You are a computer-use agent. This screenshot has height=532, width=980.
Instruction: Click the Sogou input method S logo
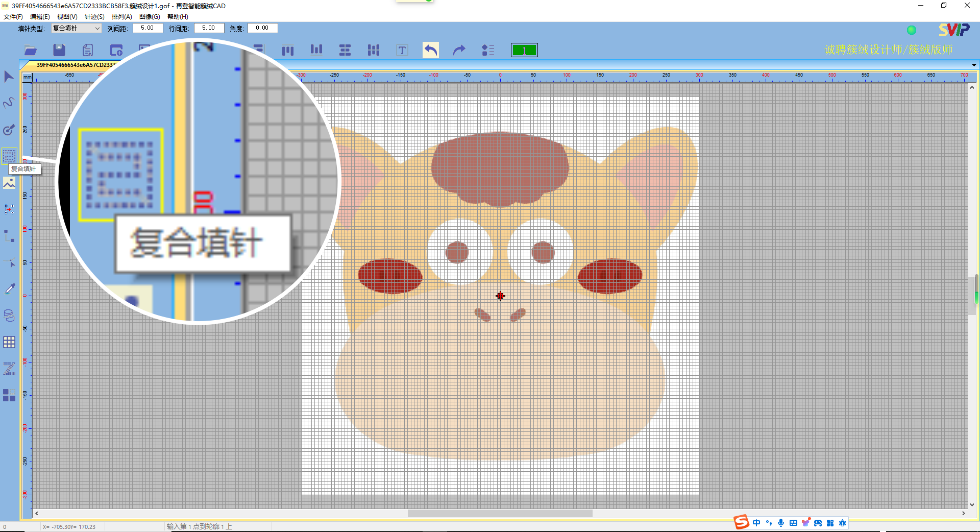coord(742,522)
